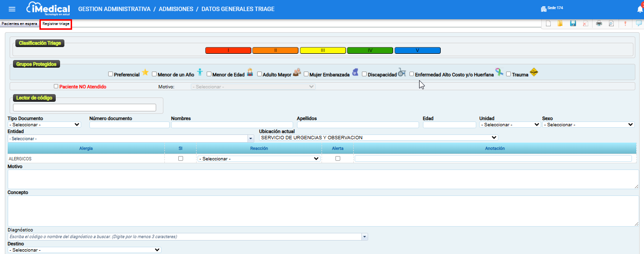Select red triage level I
644x254 pixels.
point(228,50)
